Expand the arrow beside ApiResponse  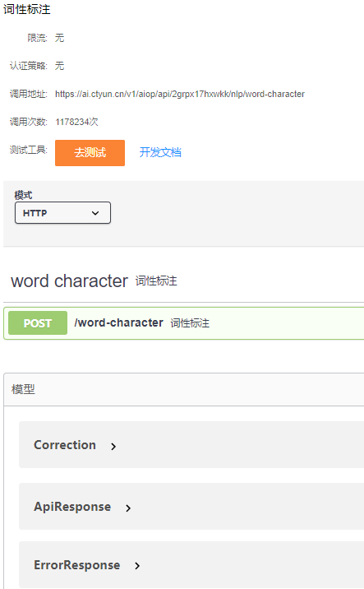point(128,508)
